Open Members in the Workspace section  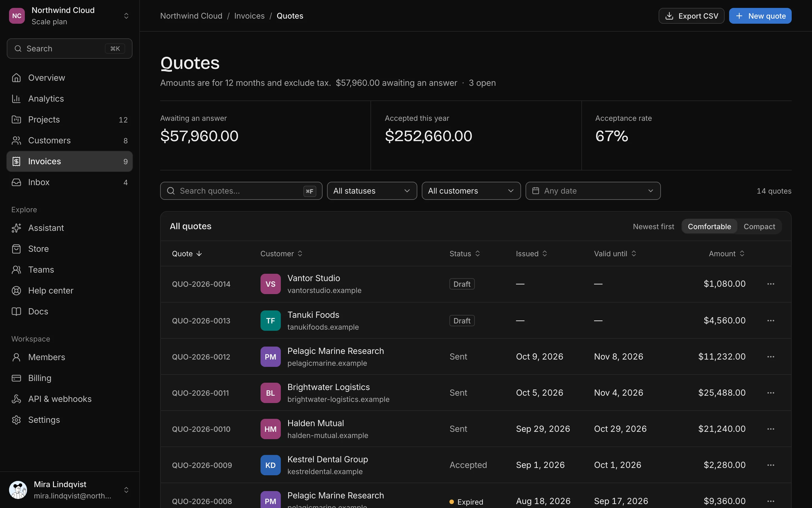pyautogui.click(x=69, y=357)
